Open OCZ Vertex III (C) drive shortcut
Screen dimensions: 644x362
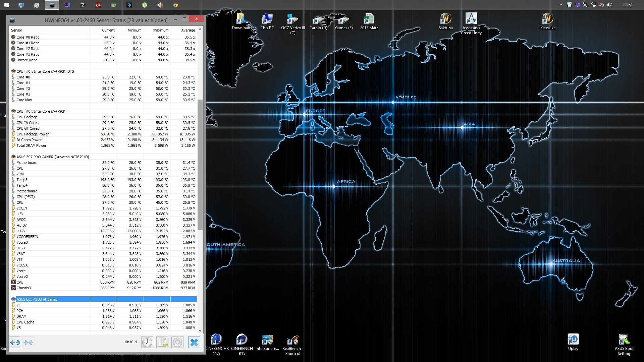point(293,24)
